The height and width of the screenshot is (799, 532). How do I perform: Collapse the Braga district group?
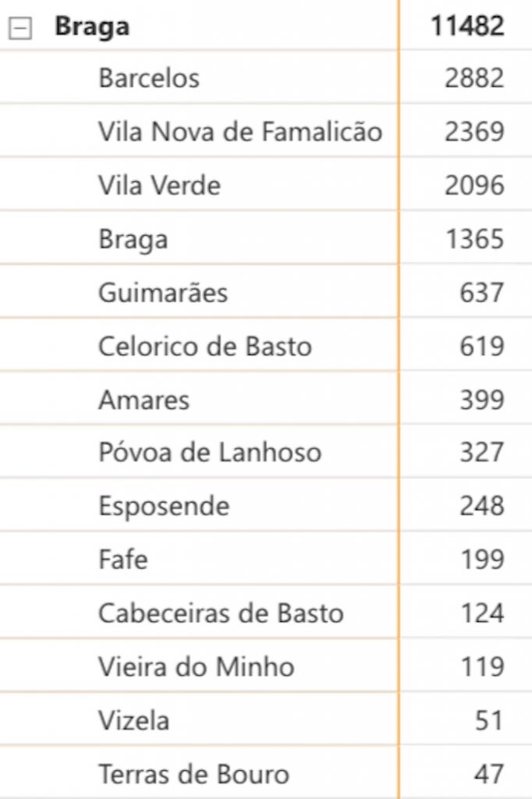point(21,29)
